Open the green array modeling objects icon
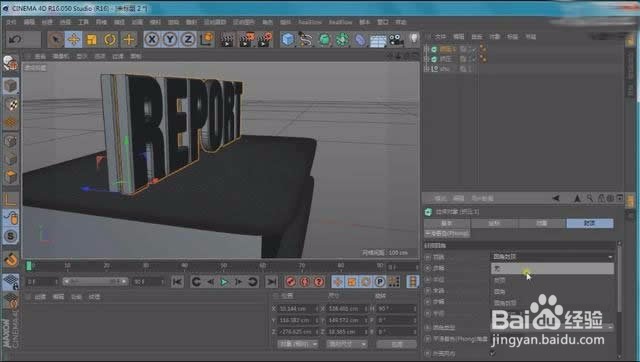Screen dimensions: 640x362 [x=342, y=40]
